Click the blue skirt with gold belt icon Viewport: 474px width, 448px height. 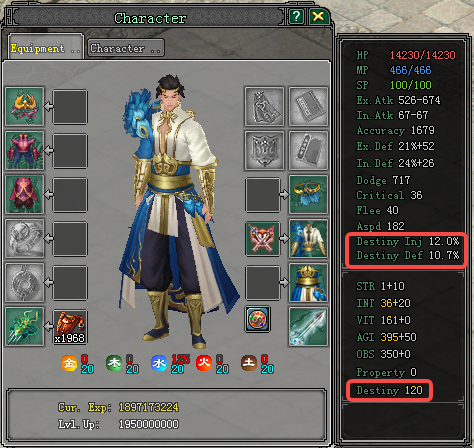[308, 282]
